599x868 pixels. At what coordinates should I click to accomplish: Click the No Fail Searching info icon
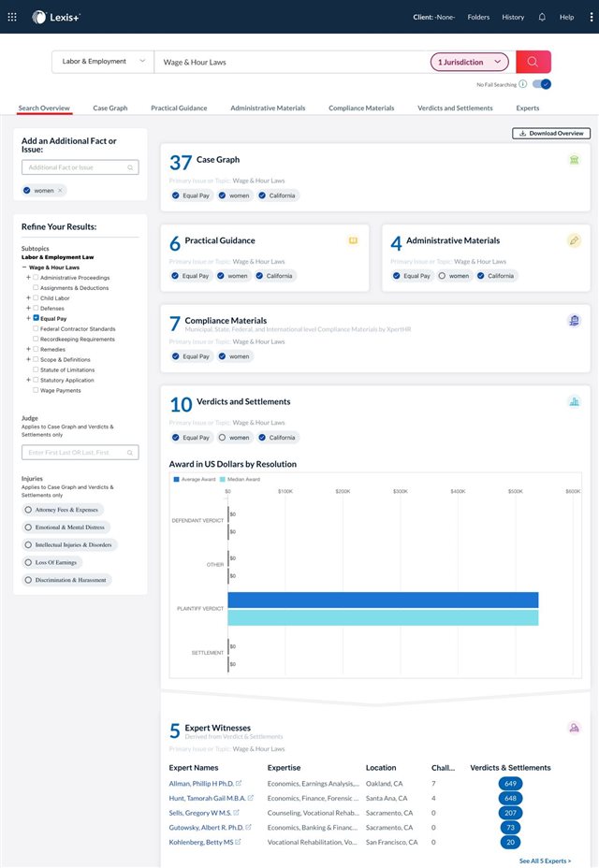click(522, 84)
